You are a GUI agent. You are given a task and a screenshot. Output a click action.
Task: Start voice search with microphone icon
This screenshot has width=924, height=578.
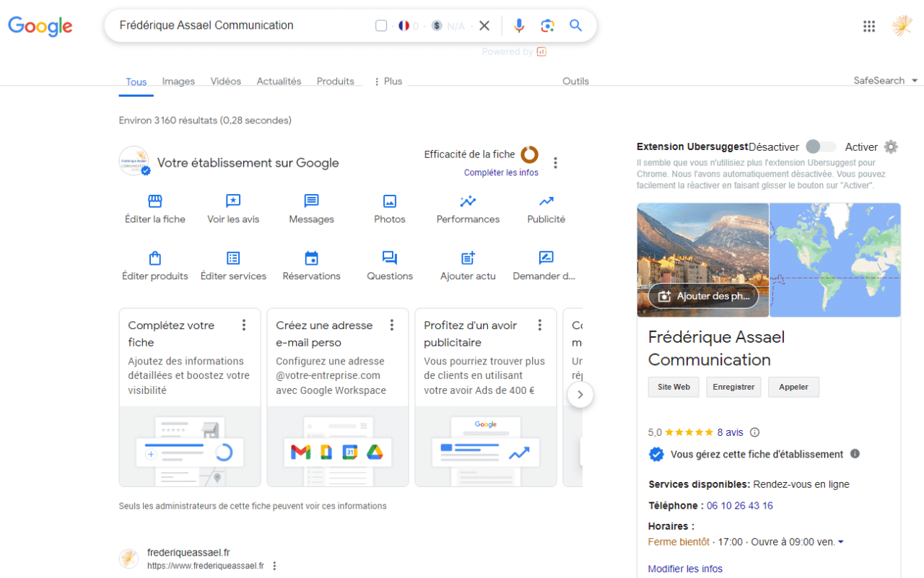(x=519, y=26)
